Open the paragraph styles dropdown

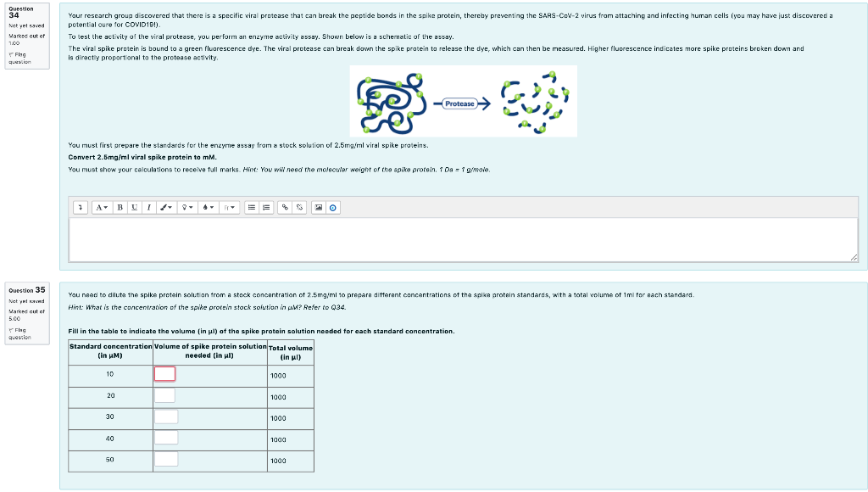102,207
